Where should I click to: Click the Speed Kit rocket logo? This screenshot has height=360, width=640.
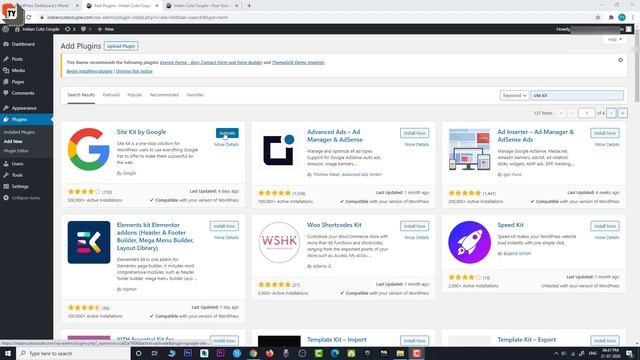[469, 242]
